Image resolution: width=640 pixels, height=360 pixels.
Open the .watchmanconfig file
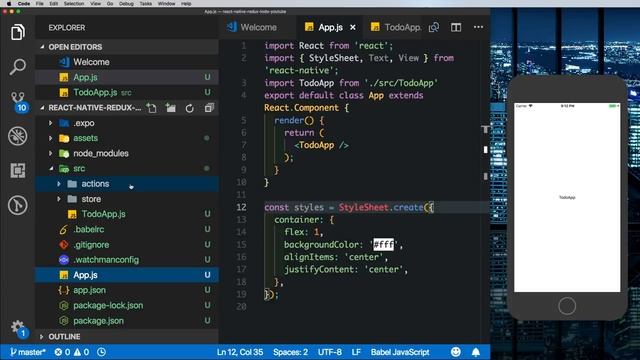coord(127,260)
